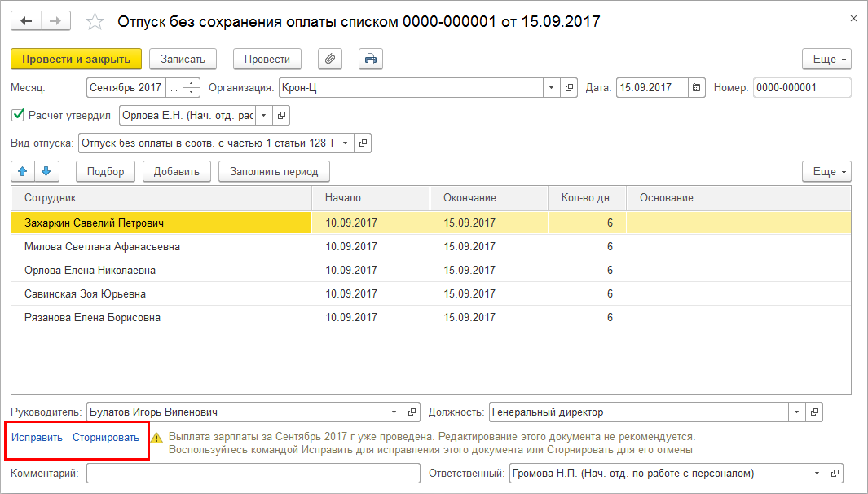The height and width of the screenshot is (494, 868).
Task: Toggle the Расчет утвердил checkbox
Action: pos(18,115)
